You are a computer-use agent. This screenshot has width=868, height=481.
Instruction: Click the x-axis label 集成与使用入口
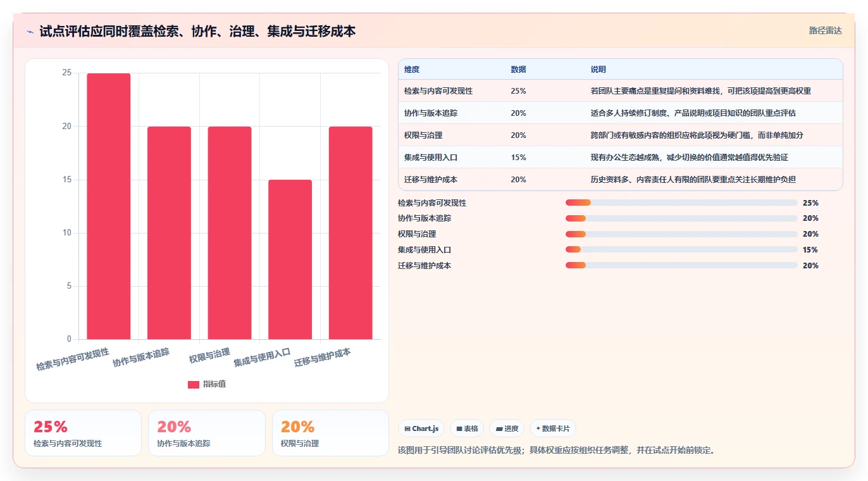262,357
